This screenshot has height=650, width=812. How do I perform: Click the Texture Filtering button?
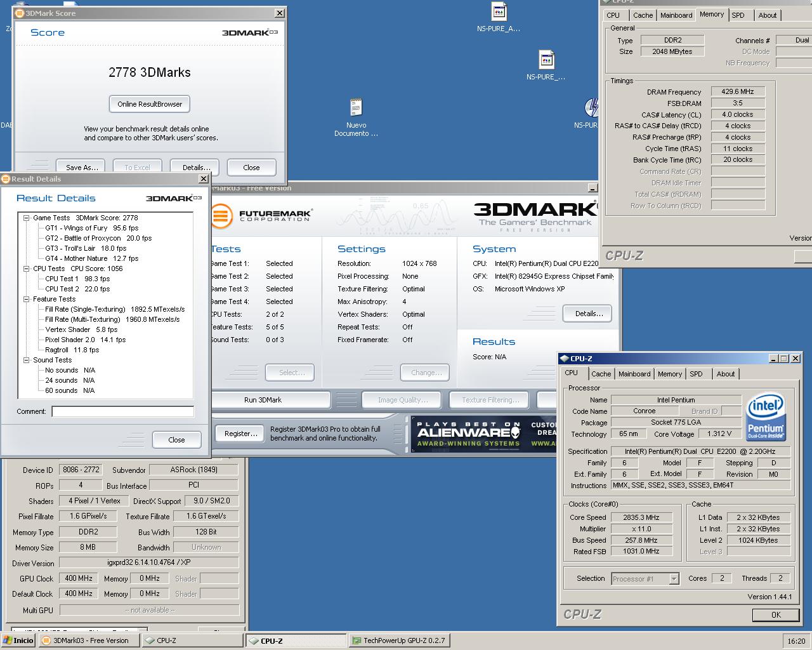[x=490, y=400]
